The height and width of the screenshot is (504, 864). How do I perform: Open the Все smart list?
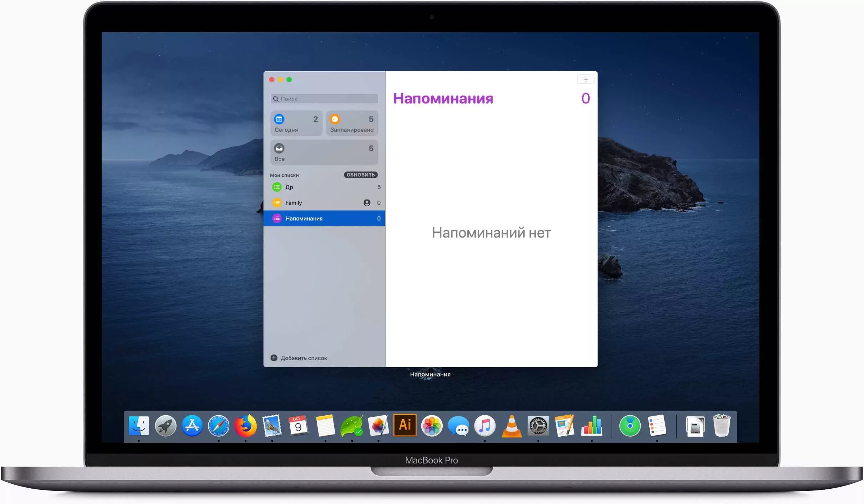(324, 153)
